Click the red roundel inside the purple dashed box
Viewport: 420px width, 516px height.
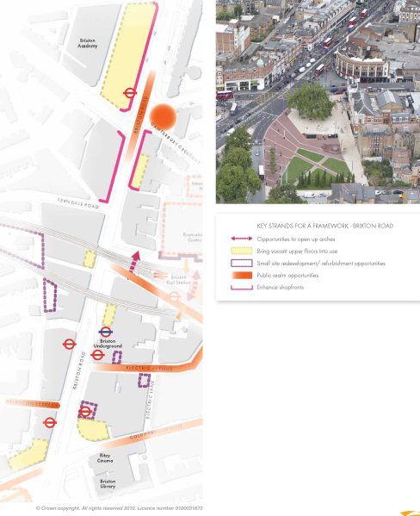(85, 412)
